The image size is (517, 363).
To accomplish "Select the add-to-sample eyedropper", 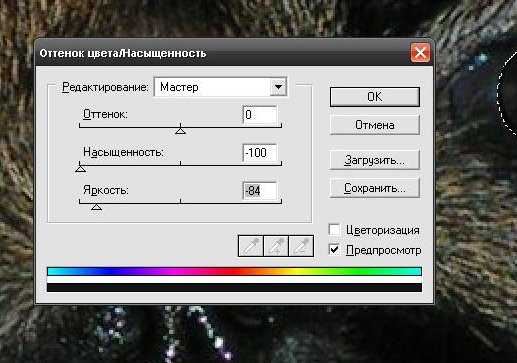I will pos(276,246).
